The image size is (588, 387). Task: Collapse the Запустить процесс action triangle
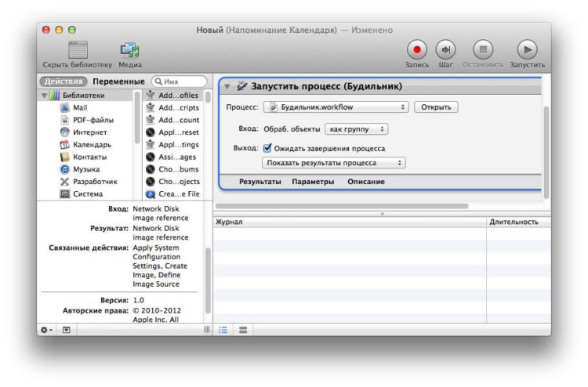coord(227,86)
